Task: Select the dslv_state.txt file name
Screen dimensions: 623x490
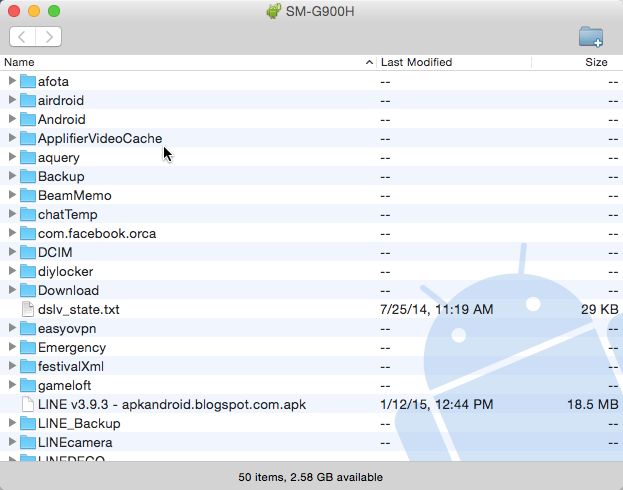Action: (x=79, y=310)
